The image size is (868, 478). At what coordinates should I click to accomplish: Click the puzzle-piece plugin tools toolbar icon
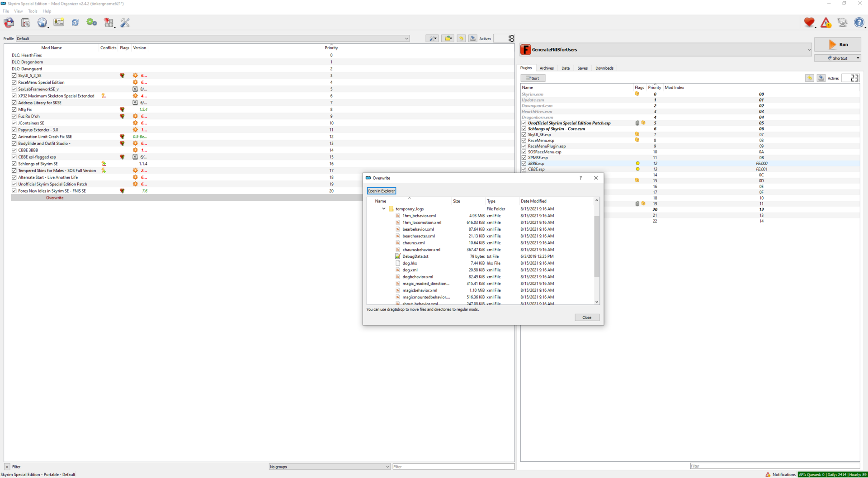click(108, 22)
